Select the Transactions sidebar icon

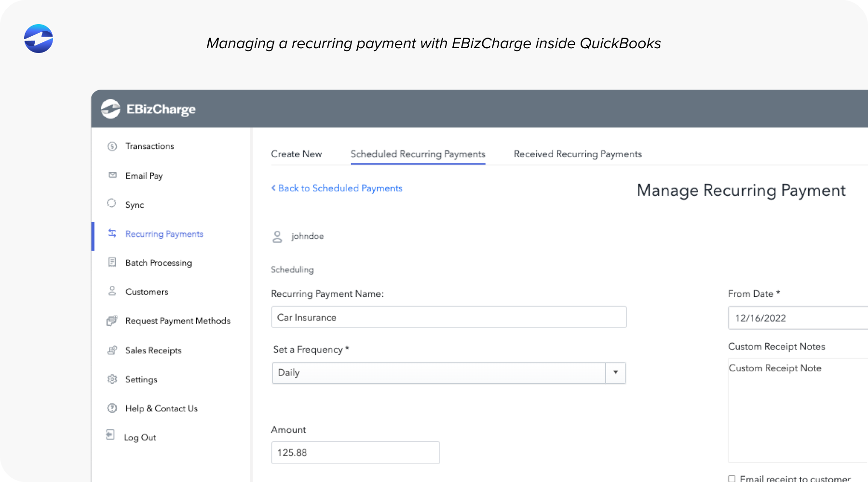tap(112, 146)
